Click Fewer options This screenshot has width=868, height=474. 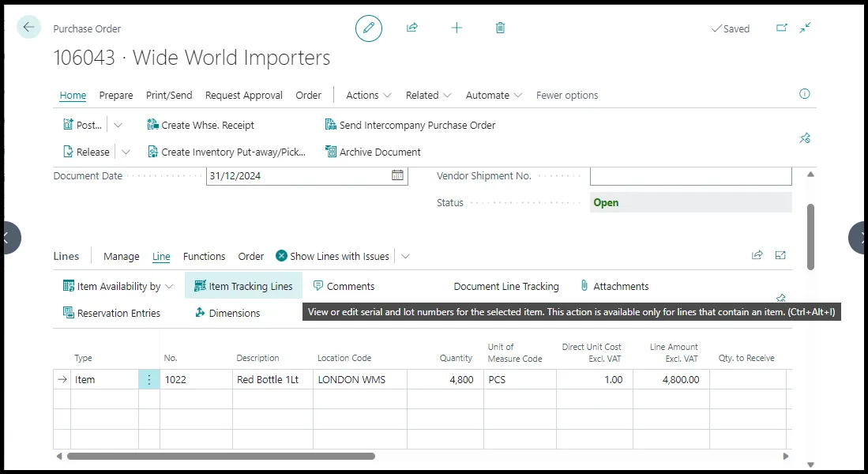coord(567,96)
